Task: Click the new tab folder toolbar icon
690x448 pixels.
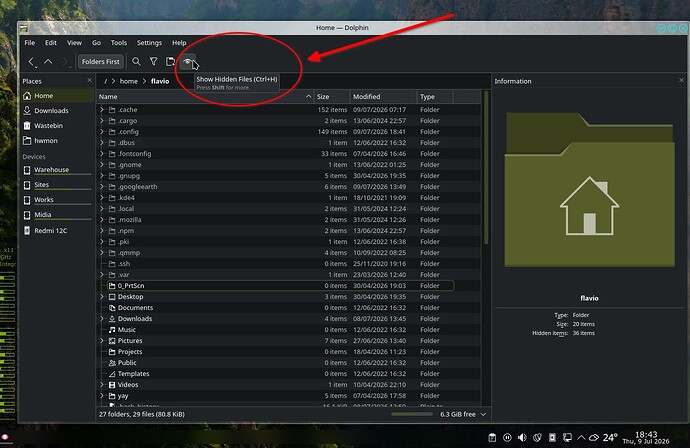Action: 170,62
